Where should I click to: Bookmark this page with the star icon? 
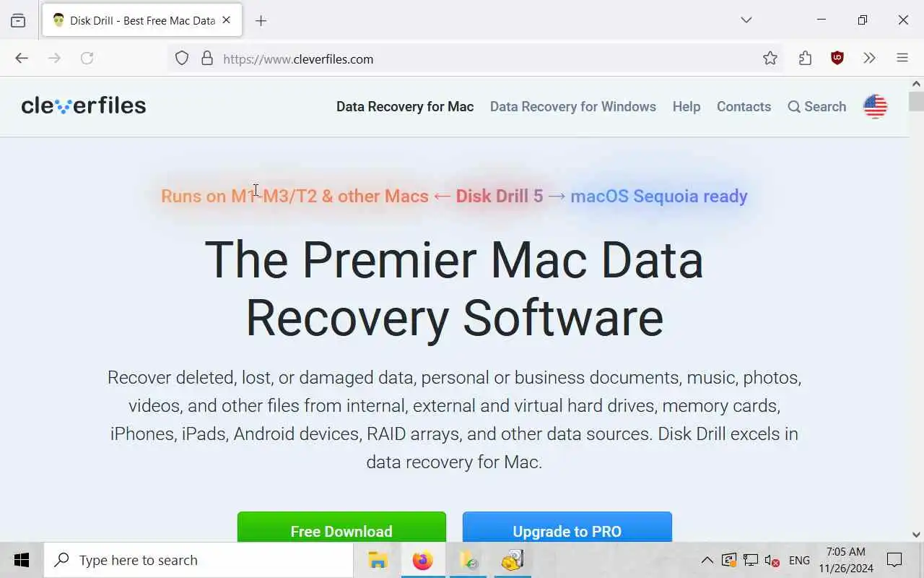click(770, 59)
